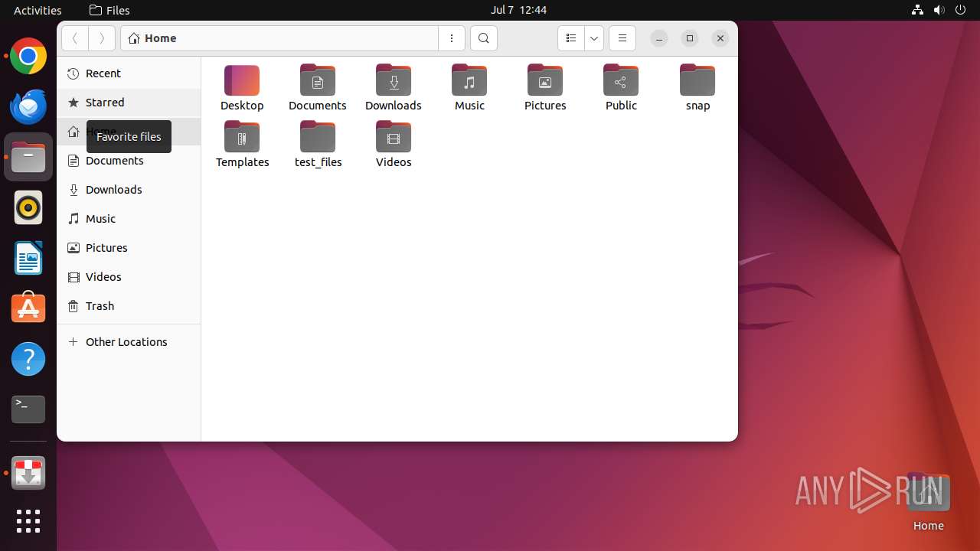
Task: Select the Home icon on the desktop
Action: (928, 503)
